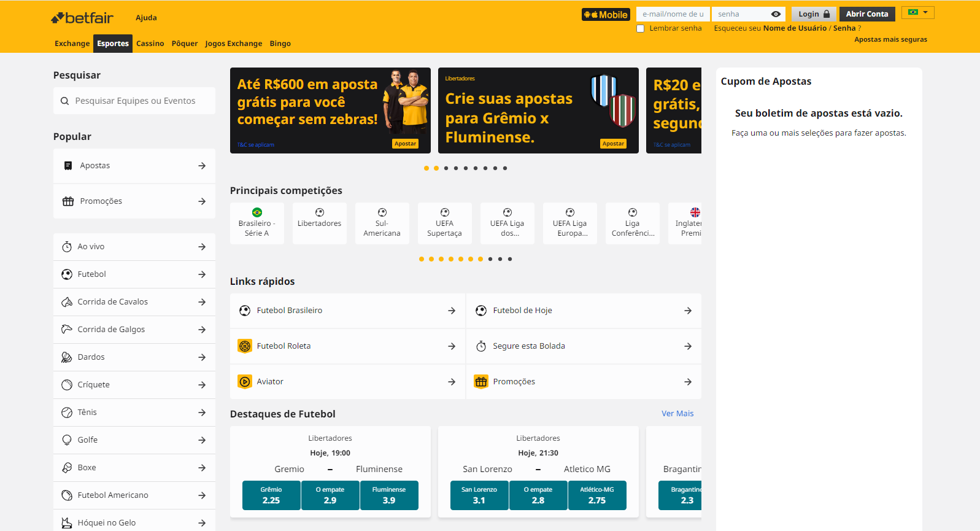Viewport: 980px width, 531px height.
Task: Bet on San Lorenzo at 3.1
Action: point(479,495)
